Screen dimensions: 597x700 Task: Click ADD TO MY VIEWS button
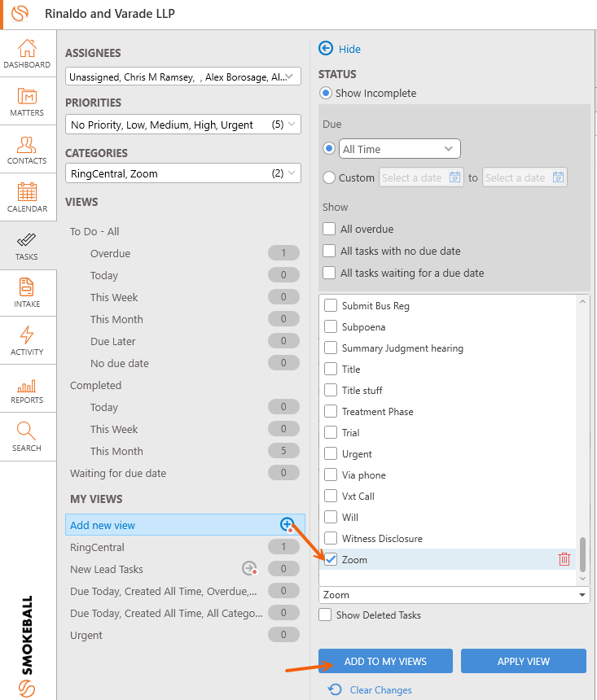(385, 661)
